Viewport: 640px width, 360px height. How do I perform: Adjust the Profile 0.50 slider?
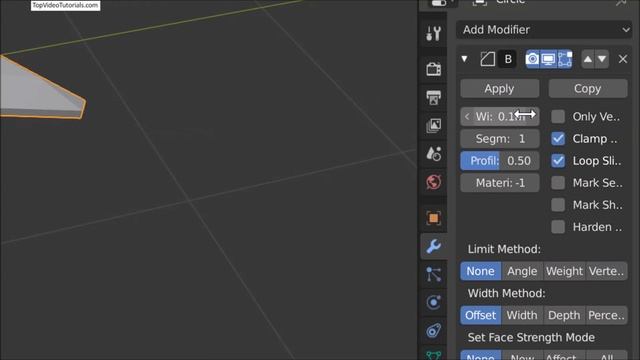coord(500,161)
